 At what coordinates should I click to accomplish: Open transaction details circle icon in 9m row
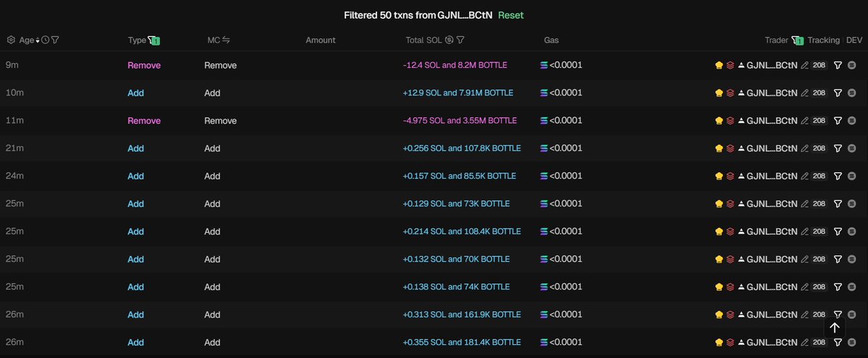851,65
